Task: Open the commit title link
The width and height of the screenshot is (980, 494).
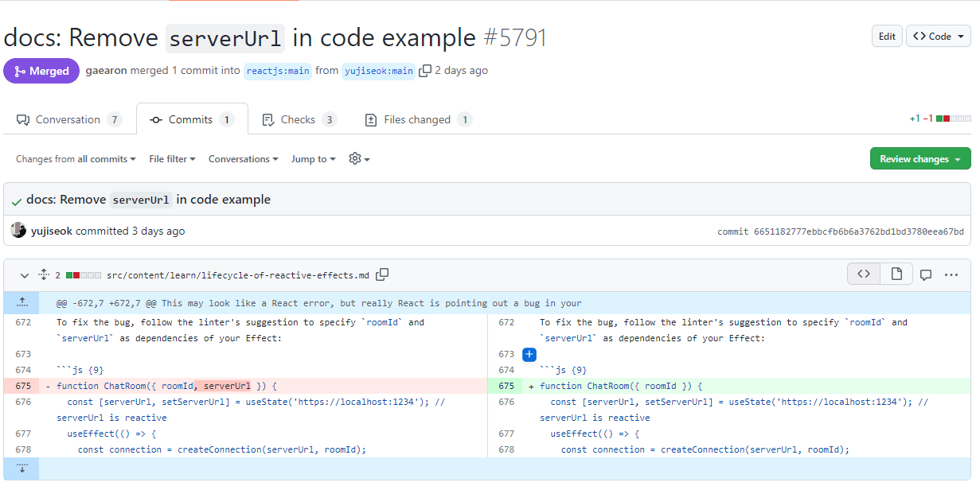Action: 148,200
